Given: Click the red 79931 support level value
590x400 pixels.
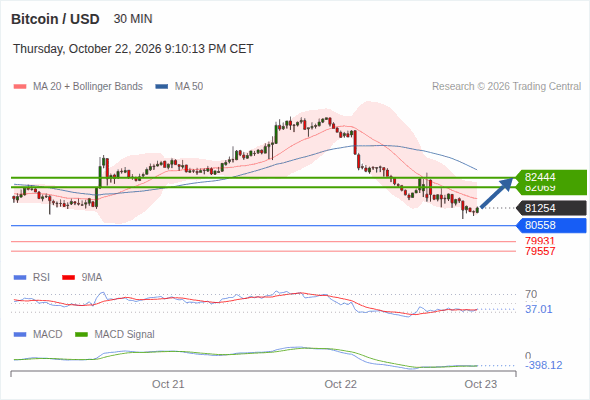Looking at the screenshot, I should [540, 241].
